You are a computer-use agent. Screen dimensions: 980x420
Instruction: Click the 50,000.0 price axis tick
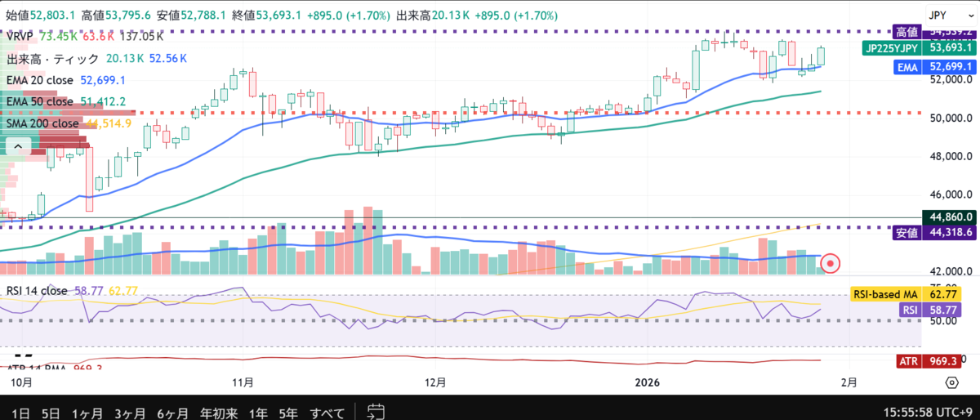(950, 118)
